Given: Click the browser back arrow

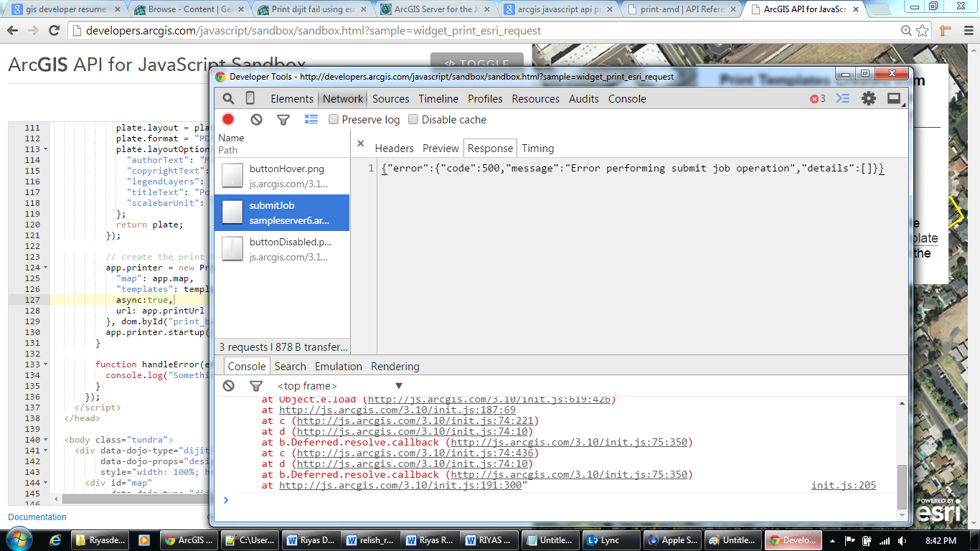Looking at the screenshot, I should (x=13, y=31).
